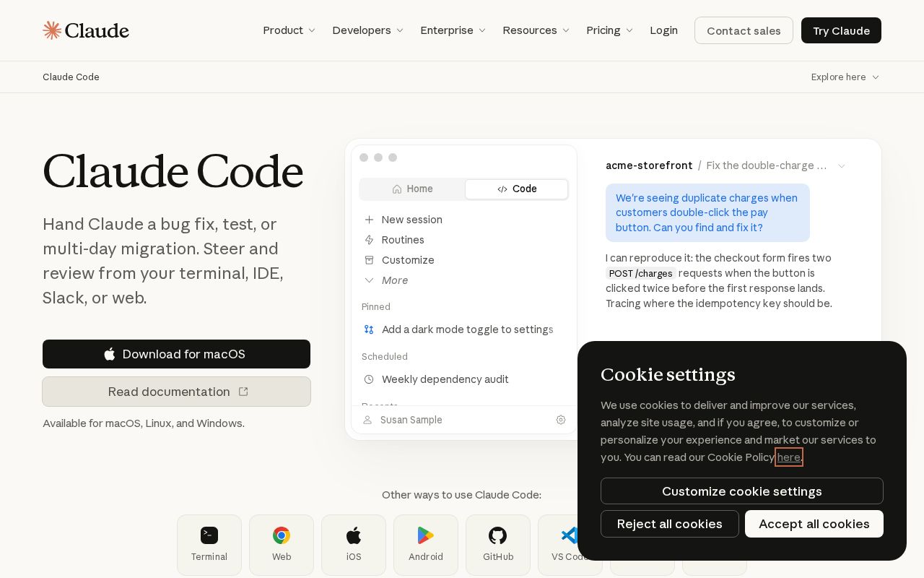This screenshot has height=578, width=924.
Task: Select the iOS Apple icon tile
Action: point(354,545)
